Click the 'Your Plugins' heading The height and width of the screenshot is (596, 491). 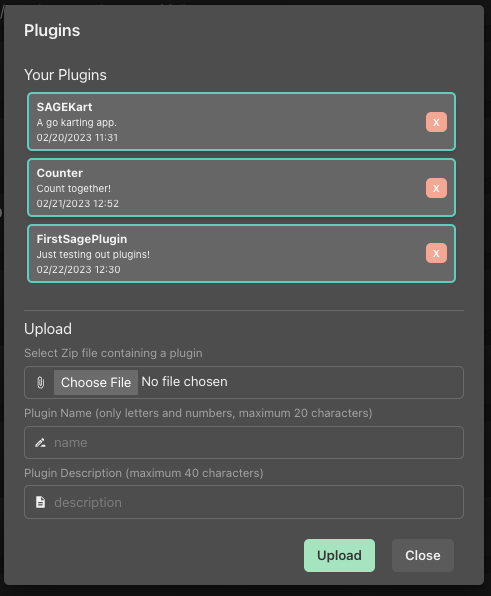click(x=65, y=75)
